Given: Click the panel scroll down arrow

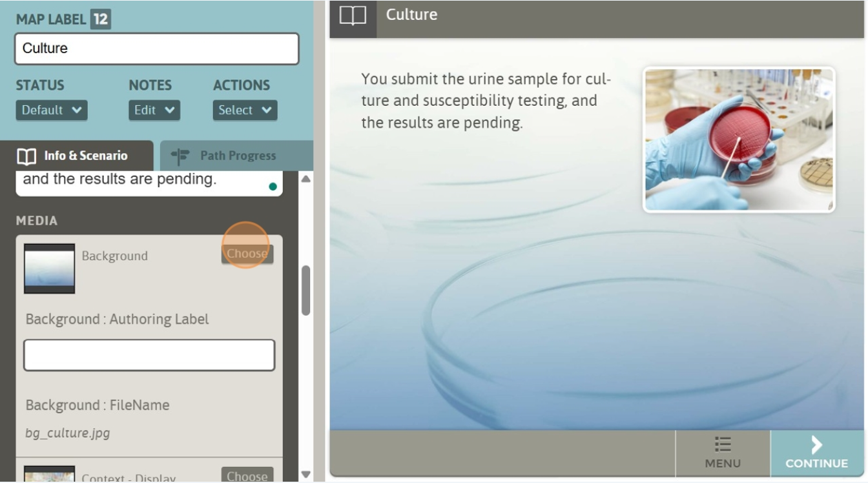Looking at the screenshot, I should (306, 475).
